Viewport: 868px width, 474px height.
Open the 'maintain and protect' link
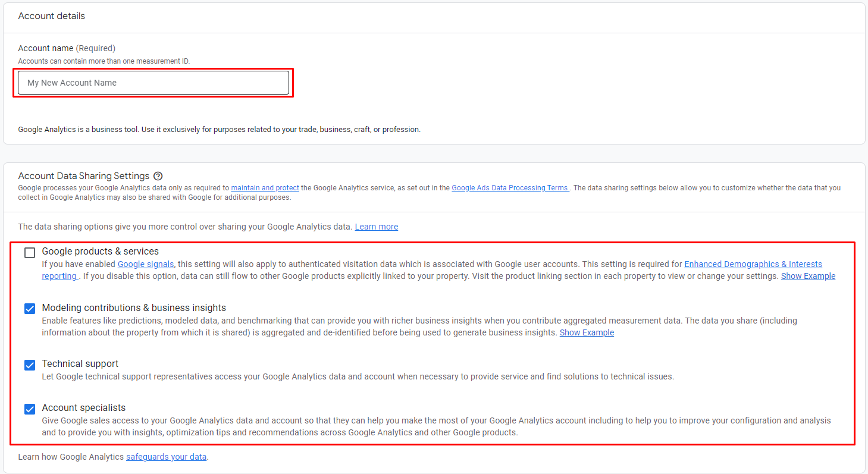point(265,188)
